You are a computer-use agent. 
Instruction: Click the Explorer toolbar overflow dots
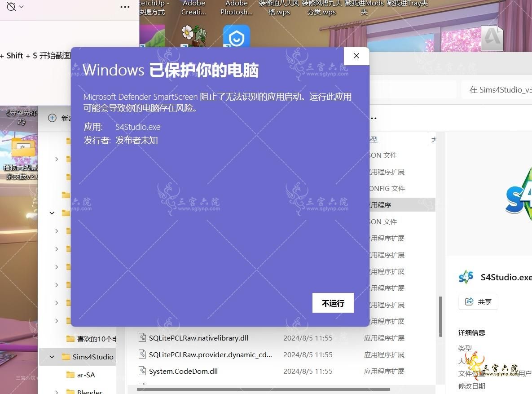[x=373, y=118]
